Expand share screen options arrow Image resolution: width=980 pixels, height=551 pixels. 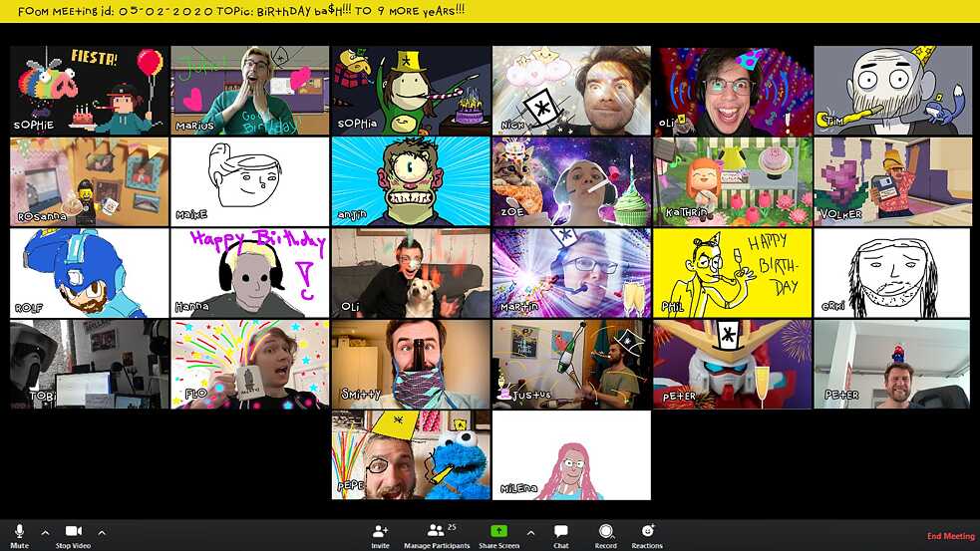(x=530, y=533)
